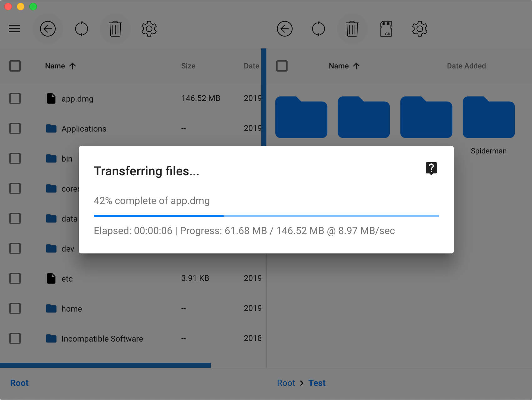The height and width of the screenshot is (400, 532).
Task: Navigate to Root via the left breadcrumb
Action: point(19,383)
